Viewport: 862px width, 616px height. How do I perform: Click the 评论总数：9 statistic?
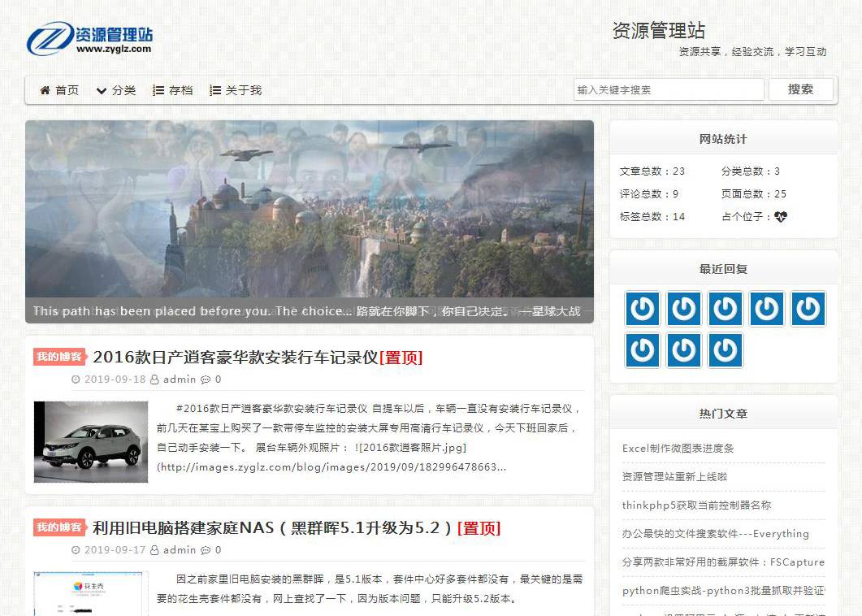pyautogui.click(x=648, y=193)
